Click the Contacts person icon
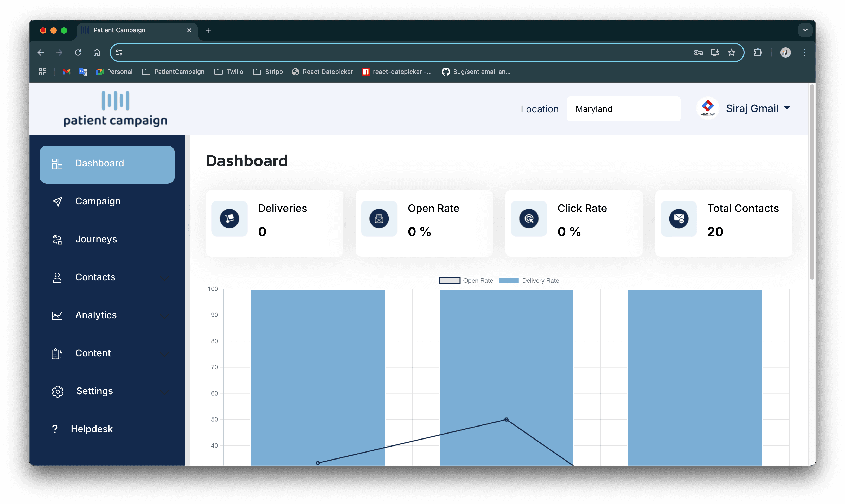 tap(57, 278)
